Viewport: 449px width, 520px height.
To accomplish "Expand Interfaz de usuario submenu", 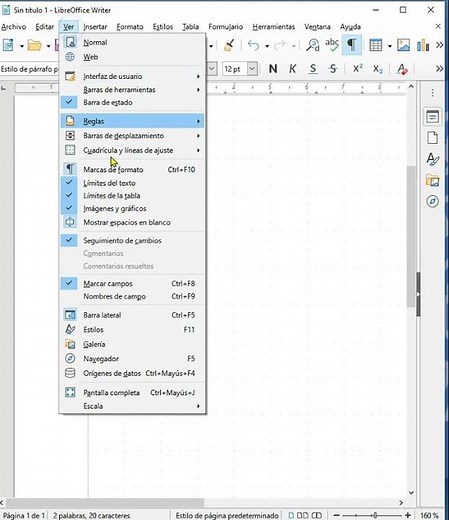I will point(132,76).
